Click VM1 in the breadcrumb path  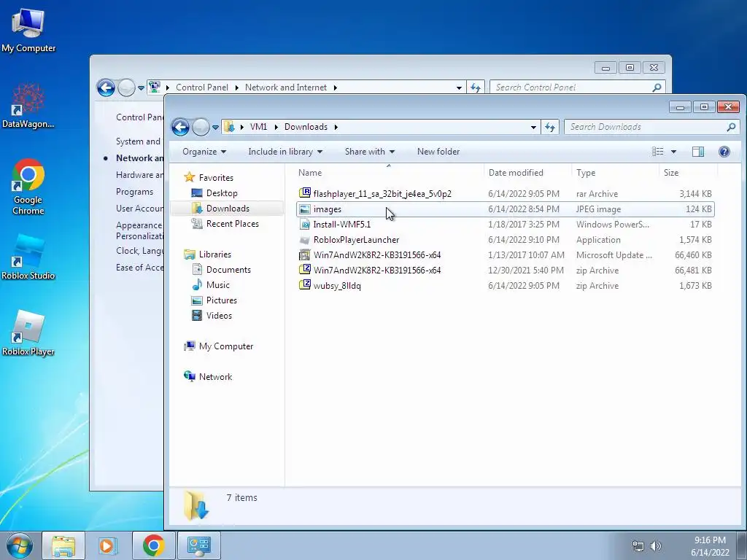pyautogui.click(x=258, y=127)
